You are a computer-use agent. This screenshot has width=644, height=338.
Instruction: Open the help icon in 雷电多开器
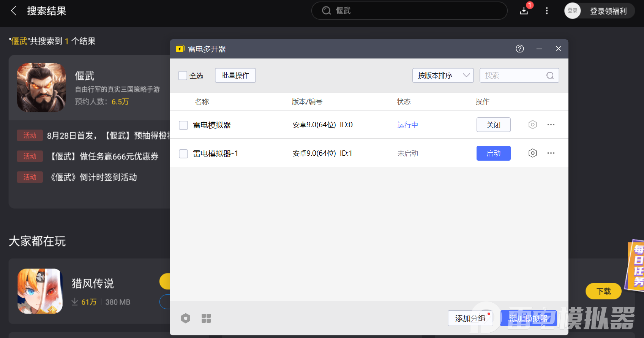pos(520,49)
